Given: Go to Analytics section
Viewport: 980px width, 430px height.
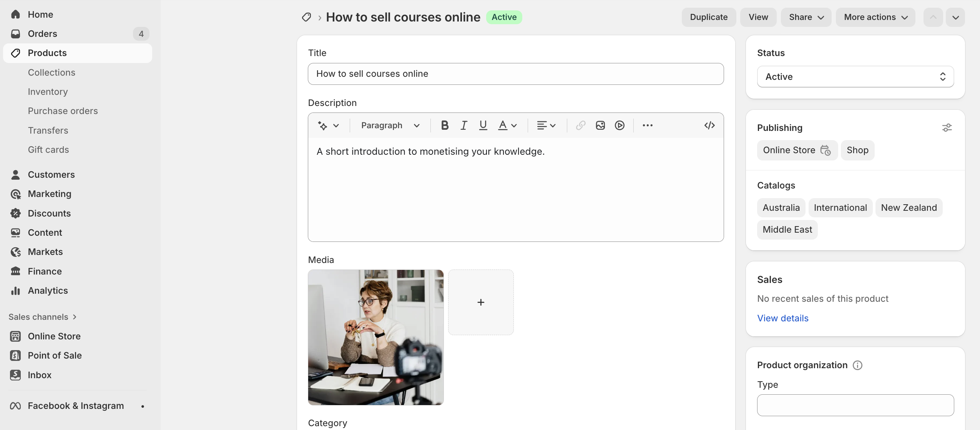Looking at the screenshot, I should pos(48,291).
